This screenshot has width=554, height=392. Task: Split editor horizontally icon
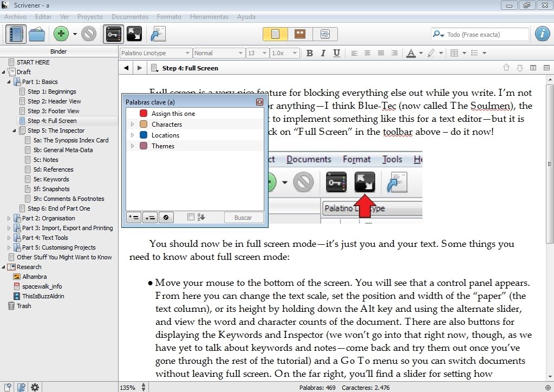[546, 68]
